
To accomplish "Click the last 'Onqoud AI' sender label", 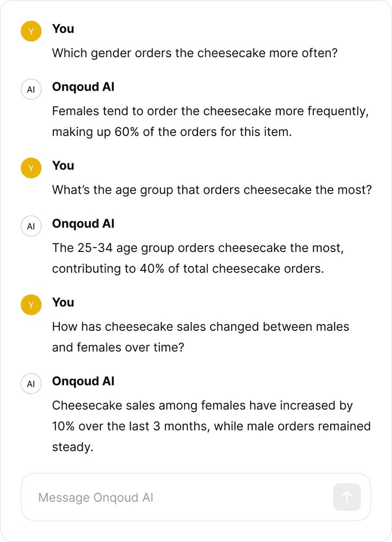I will point(83,381).
